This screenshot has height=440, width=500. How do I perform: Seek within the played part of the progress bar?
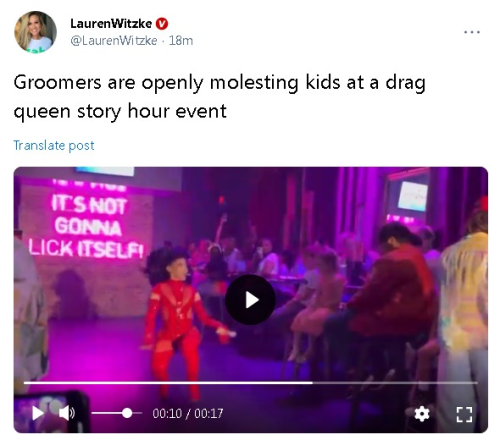click(x=168, y=383)
